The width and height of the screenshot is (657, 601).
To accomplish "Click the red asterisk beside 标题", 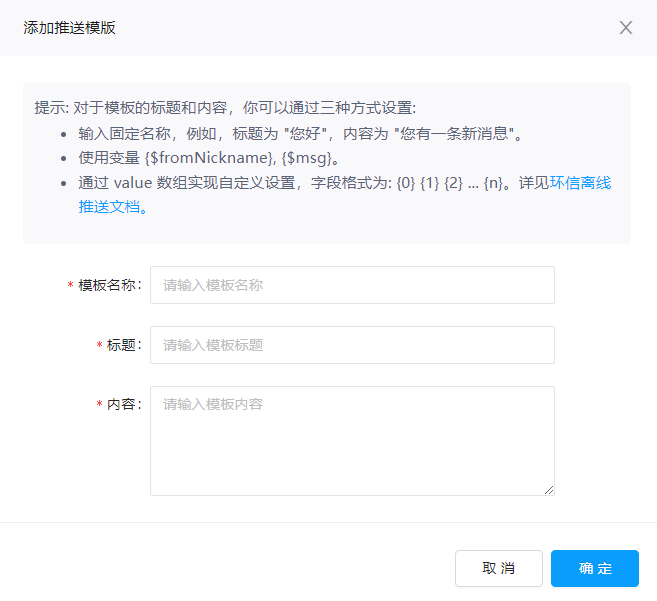I will point(99,346).
